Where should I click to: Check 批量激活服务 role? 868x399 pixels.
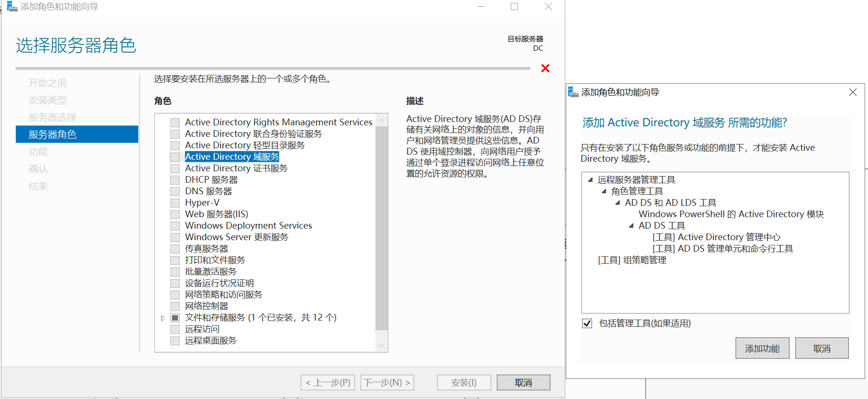pos(175,272)
